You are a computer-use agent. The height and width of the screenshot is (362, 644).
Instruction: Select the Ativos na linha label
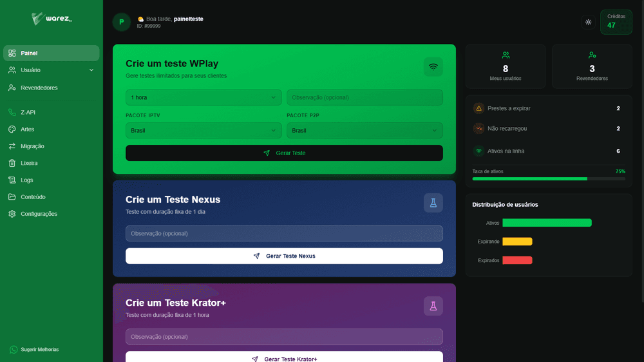506,151
